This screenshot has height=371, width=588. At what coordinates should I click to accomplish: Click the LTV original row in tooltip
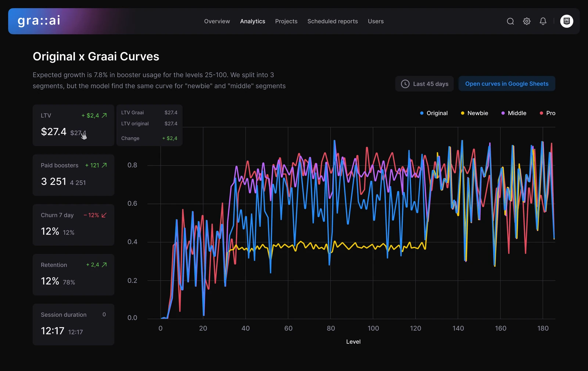[149, 124]
